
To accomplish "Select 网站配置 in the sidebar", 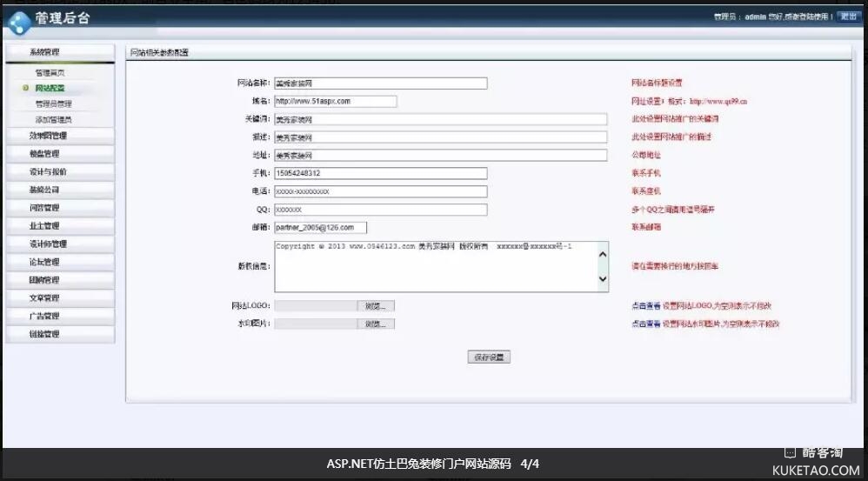I will point(50,88).
